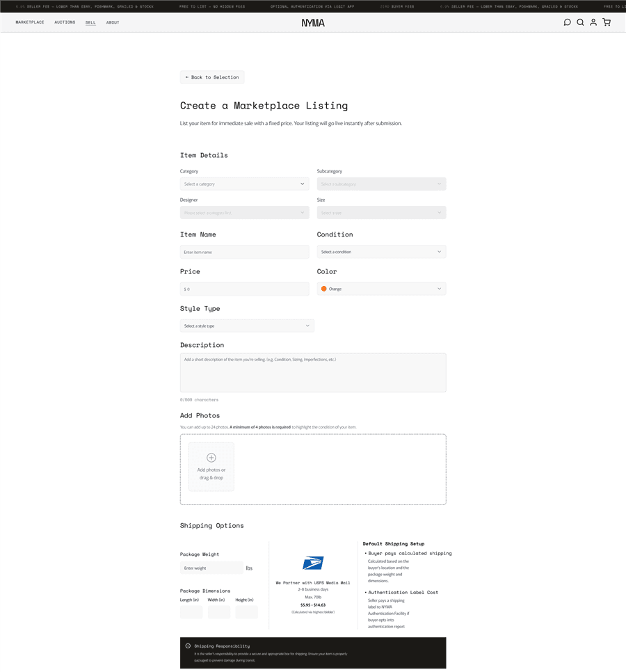The height and width of the screenshot is (672, 626).
Task: Click the plus icon to add photos
Action: click(211, 457)
